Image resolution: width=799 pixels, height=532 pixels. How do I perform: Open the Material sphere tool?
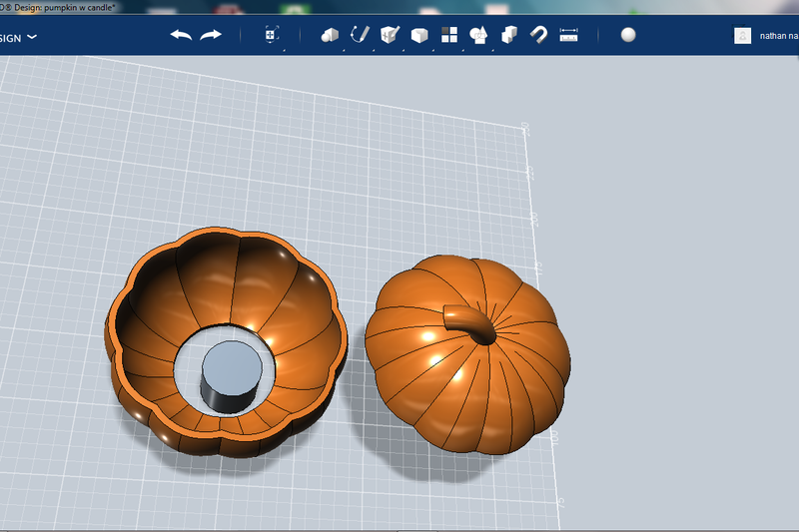(x=628, y=35)
